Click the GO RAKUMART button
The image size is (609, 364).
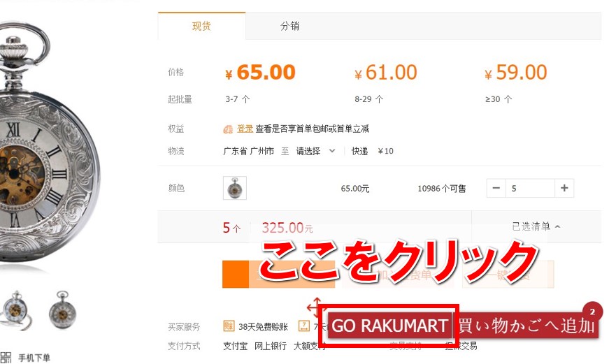(x=389, y=326)
